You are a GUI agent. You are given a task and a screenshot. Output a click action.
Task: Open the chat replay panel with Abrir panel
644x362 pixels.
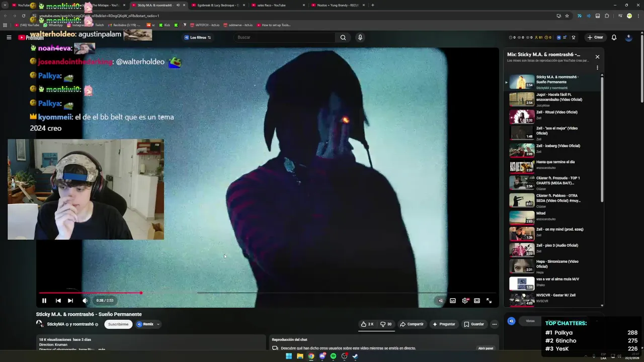[486, 348]
